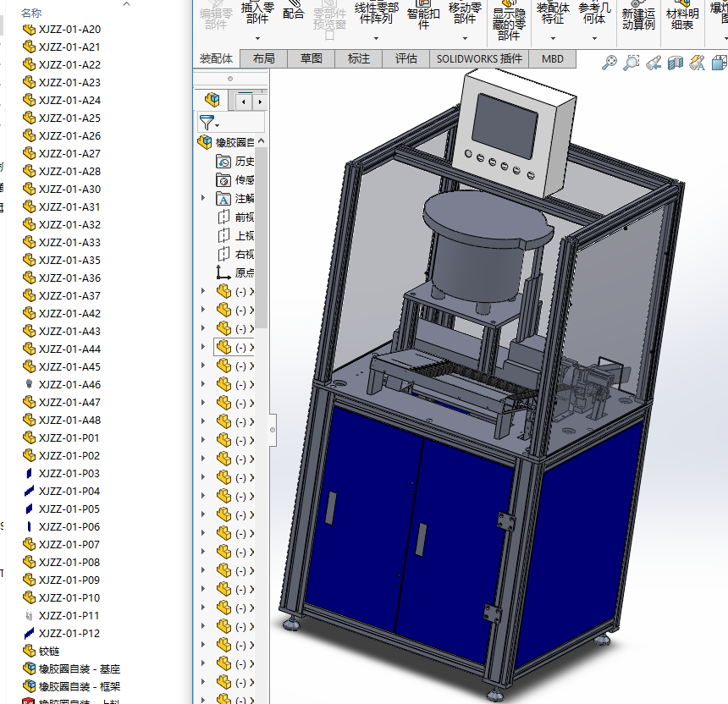Click the Zoom to Area icon
Image resolution: width=728 pixels, height=704 pixels.
tap(631, 62)
